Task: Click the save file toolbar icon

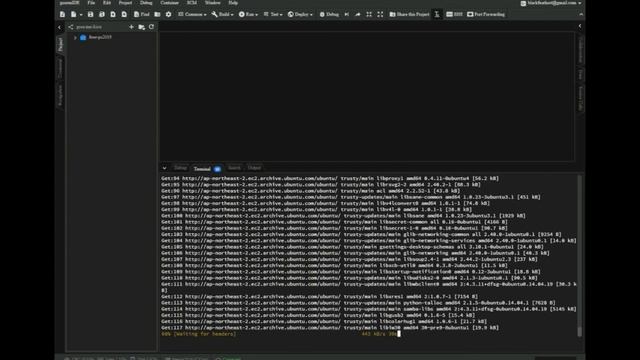Action: tap(91, 14)
